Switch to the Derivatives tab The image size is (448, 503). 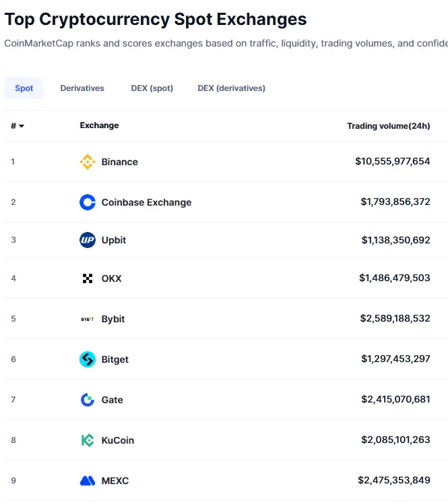(82, 88)
